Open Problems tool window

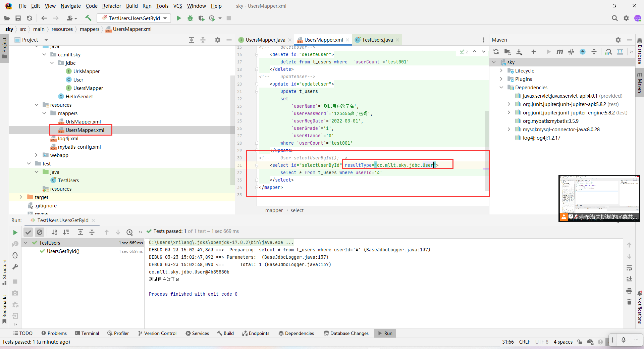tap(54, 333)
